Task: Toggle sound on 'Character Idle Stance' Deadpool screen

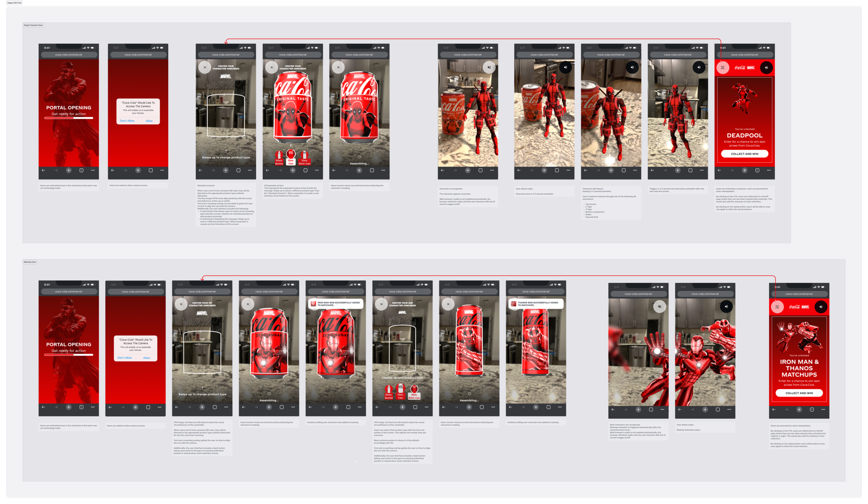Action: (632, 67)
